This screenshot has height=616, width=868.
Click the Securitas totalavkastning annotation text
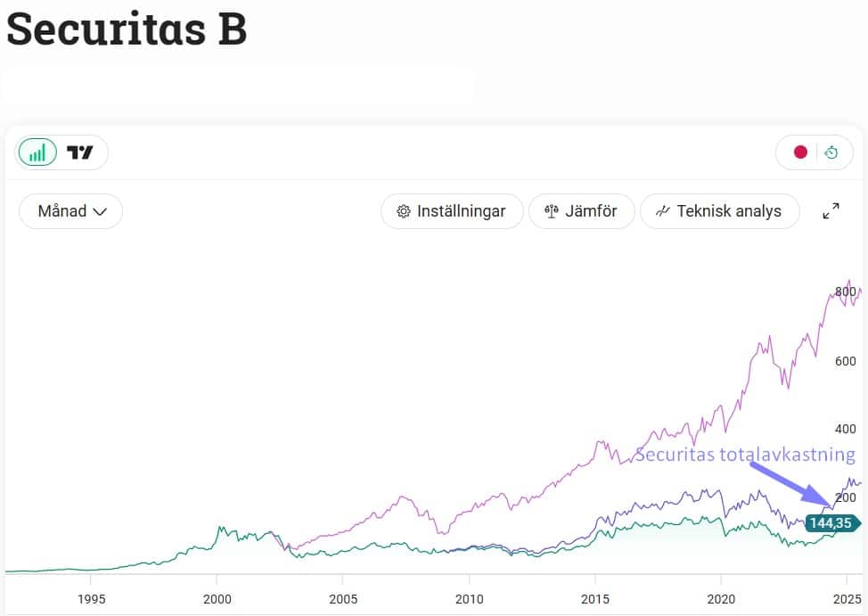pos(744,455)
